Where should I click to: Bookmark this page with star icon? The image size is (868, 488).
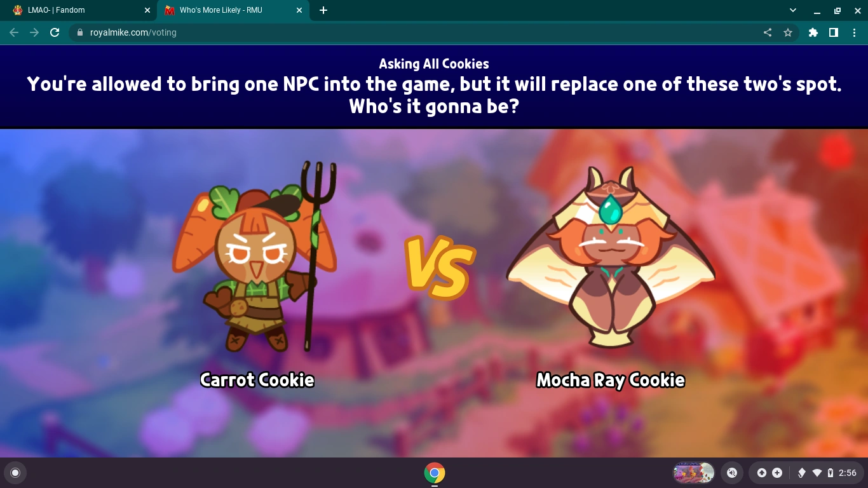tap(788, 32)
